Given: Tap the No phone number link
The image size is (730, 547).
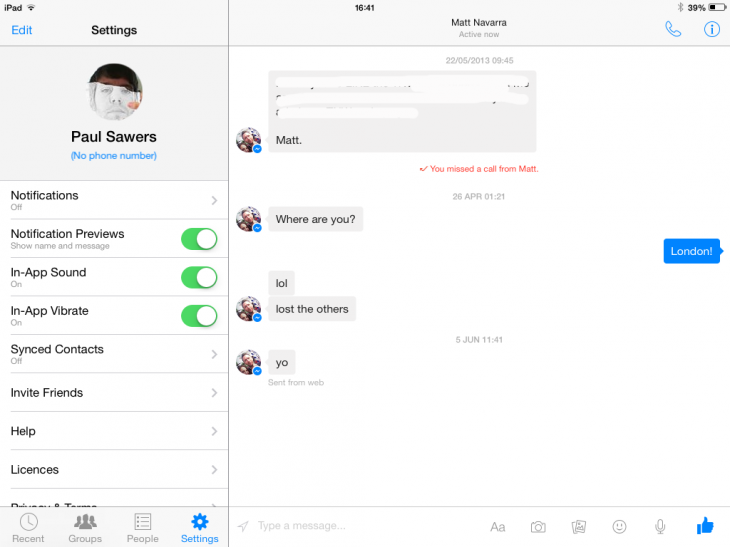Looking at the screenshot, I should (x=114, y=155).
